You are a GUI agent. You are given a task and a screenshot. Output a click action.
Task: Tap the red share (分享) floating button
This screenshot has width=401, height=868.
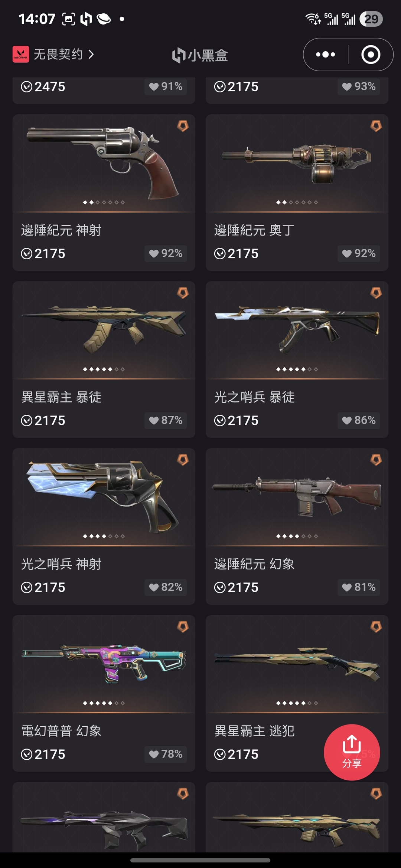[352, 752]
